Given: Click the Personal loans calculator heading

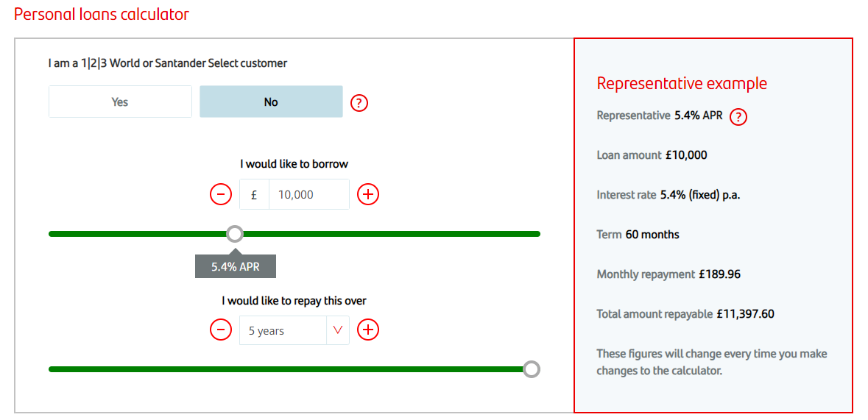Looking at the screenshot, I should (x=102, y=14).
